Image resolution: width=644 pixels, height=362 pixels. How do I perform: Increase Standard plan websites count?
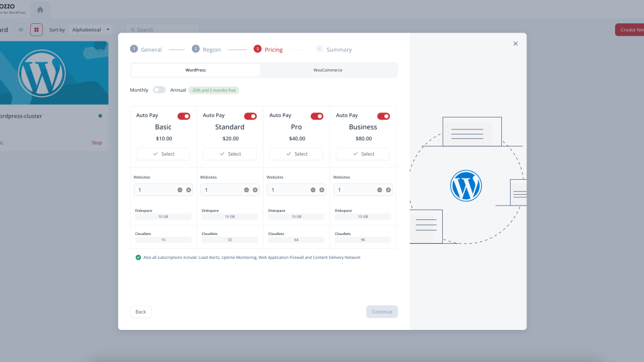coord(255,190)
